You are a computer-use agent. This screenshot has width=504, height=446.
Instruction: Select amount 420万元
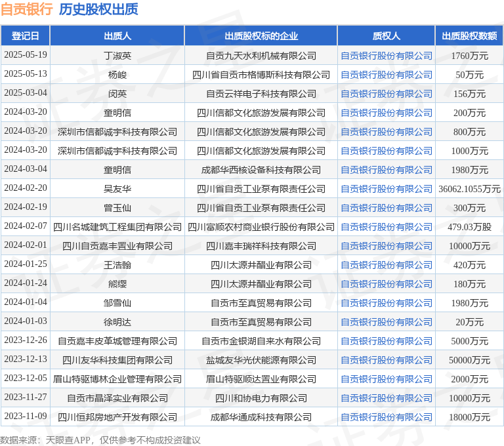pyautogui.click(x=469, y=265)
